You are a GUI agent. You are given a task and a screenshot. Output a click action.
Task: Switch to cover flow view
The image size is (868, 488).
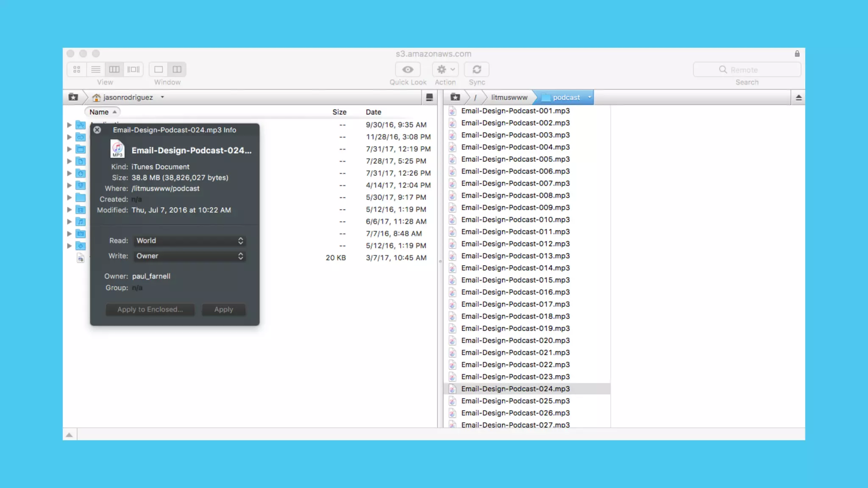pos(134,69)
